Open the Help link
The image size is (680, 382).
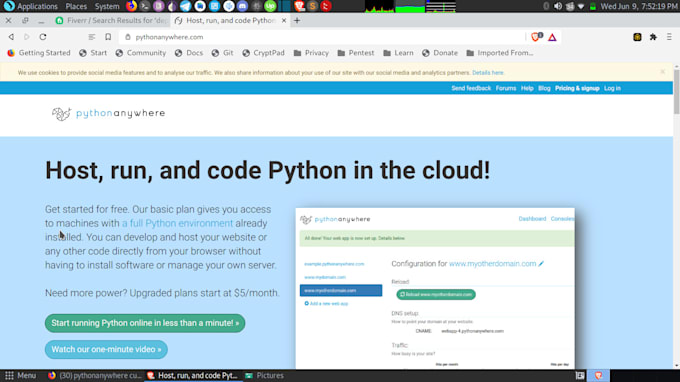pos(527,88)
